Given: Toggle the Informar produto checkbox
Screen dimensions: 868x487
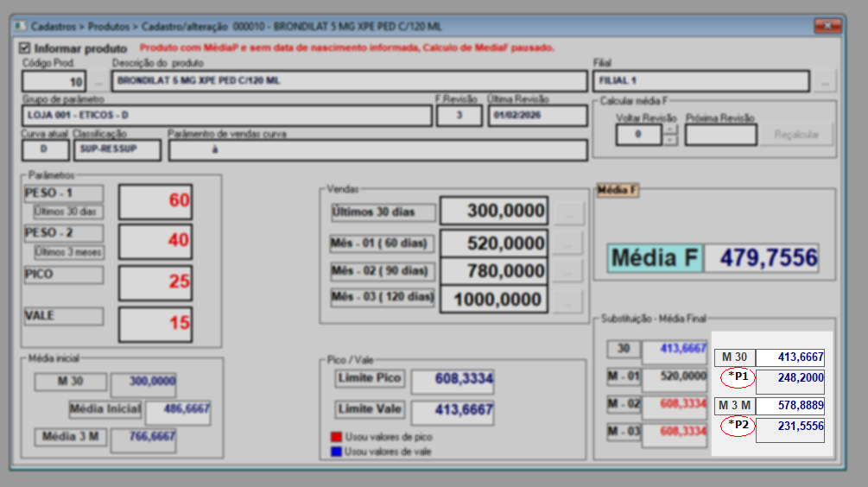Looking at the screenshot, I should (24, 48).
